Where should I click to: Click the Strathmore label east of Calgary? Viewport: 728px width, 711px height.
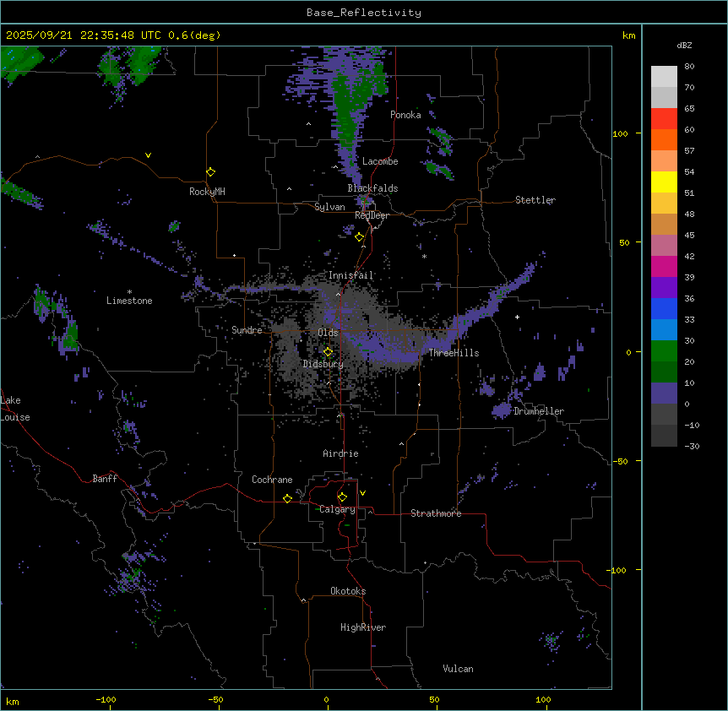click(436, 513)
